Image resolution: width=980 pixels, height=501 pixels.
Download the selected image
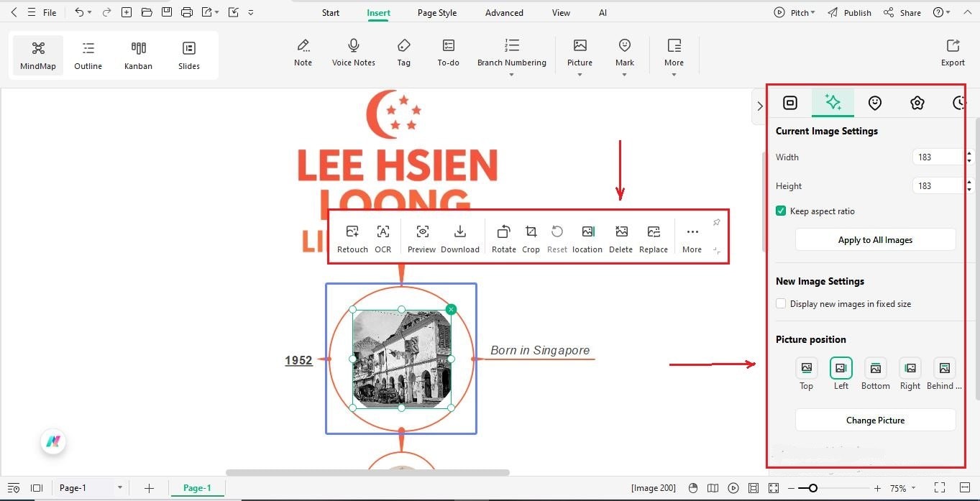pos(460,239)
